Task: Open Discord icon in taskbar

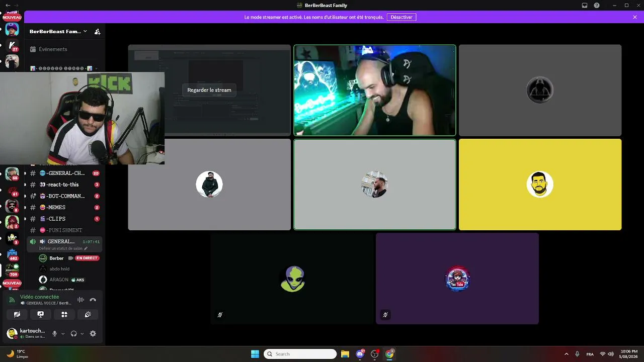Action: click(x=360, y=354)
